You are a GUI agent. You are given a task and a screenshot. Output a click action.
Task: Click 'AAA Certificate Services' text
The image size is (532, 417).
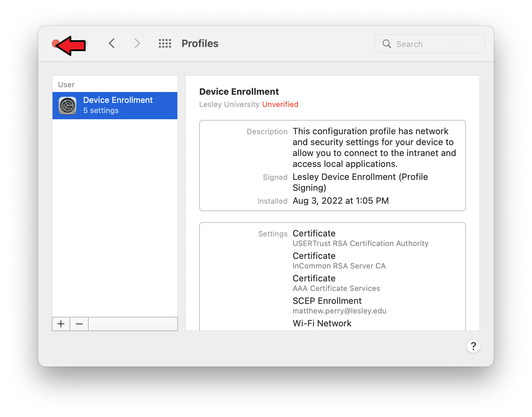(336, 288)
